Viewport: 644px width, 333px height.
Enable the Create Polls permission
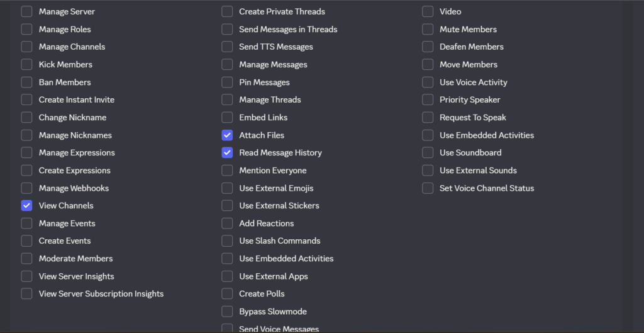[x=227, y=293]
